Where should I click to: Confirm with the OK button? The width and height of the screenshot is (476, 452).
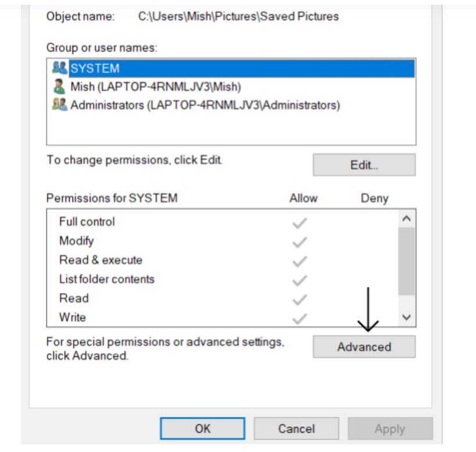coord(203,429)
